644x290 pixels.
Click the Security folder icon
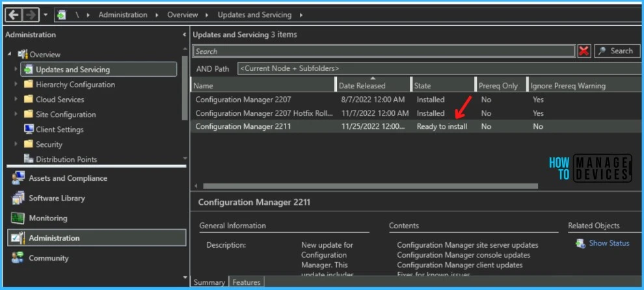pos(29,144)
